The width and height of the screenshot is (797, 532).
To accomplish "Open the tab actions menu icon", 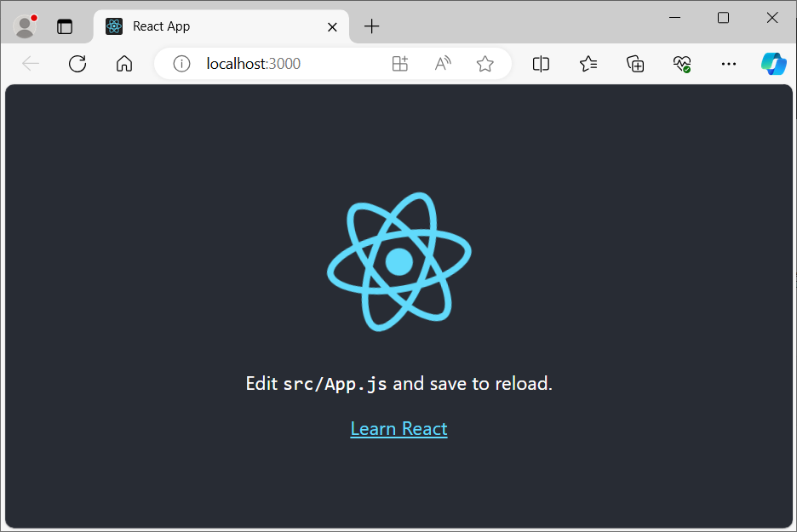I will click(x=65, y=26).
